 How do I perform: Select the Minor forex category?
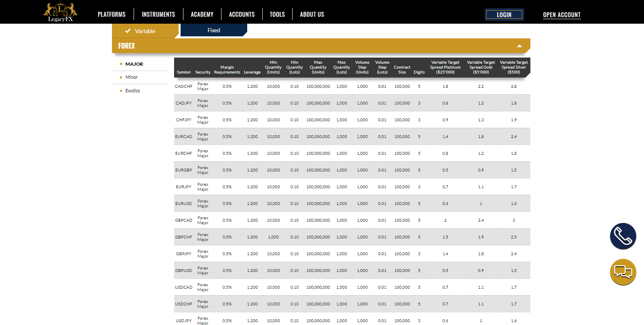click(x=132, y=77)
